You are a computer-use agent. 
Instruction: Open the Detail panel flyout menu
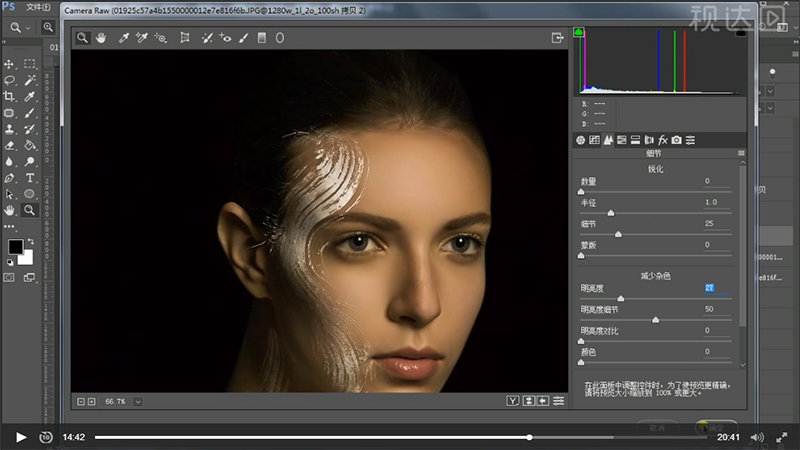coord(741,153)
